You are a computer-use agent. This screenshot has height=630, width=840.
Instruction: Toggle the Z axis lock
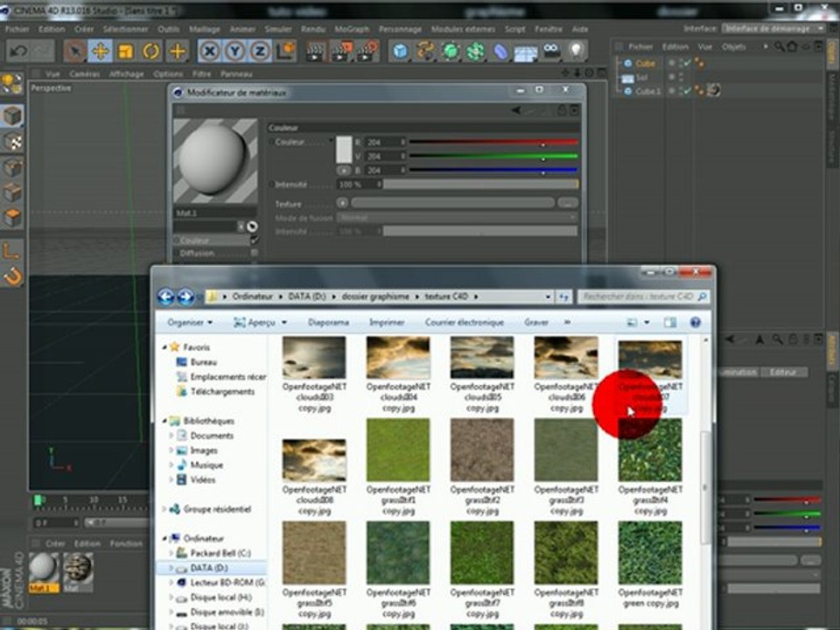tap(261, 52)
